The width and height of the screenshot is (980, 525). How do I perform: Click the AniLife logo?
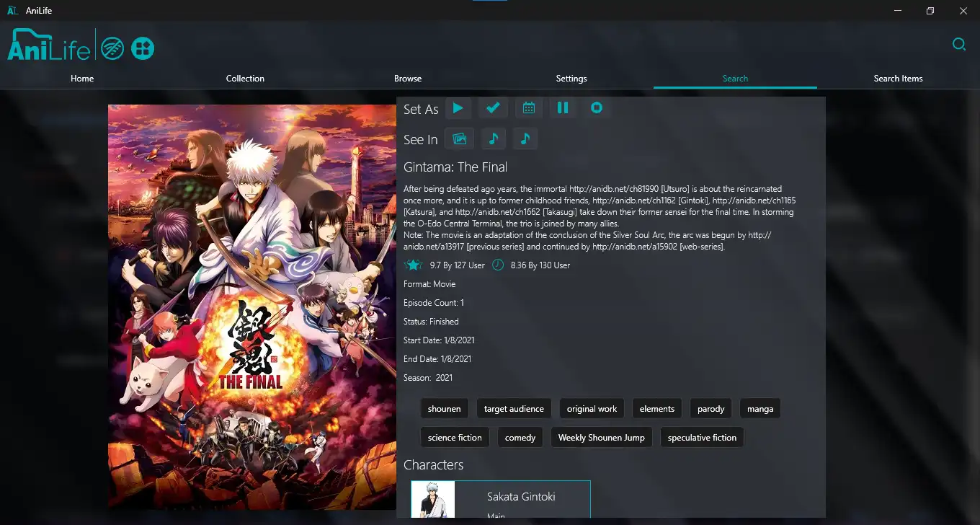point(49,44)
